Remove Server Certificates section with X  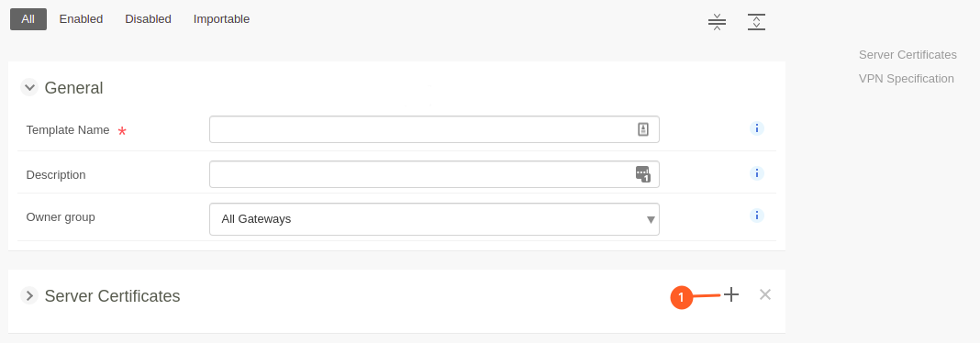(x=765, y=294)
